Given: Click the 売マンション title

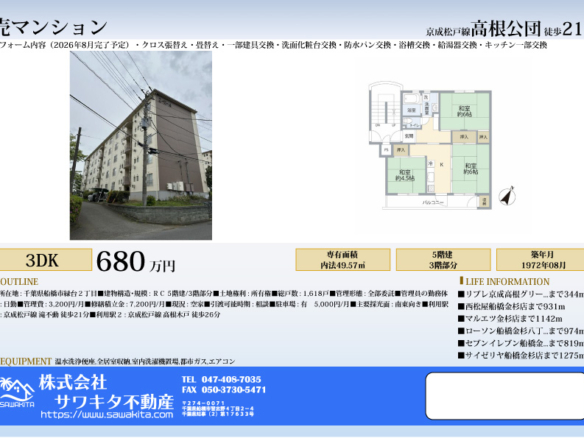Looking at the screenshot, I should coord(53,28).
